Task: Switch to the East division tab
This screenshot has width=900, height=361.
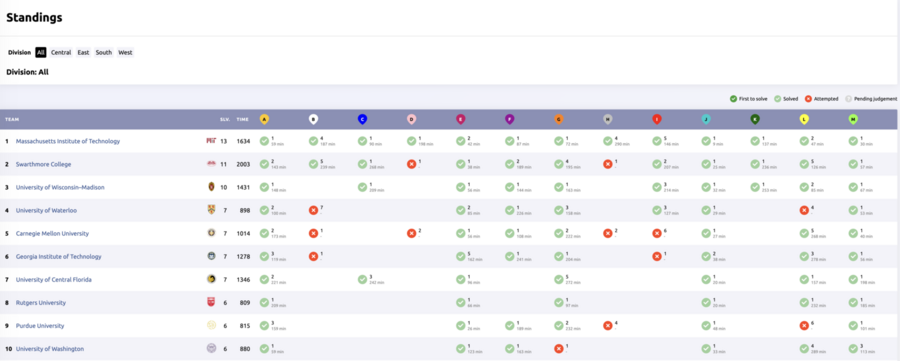Action: click(84, 52)
